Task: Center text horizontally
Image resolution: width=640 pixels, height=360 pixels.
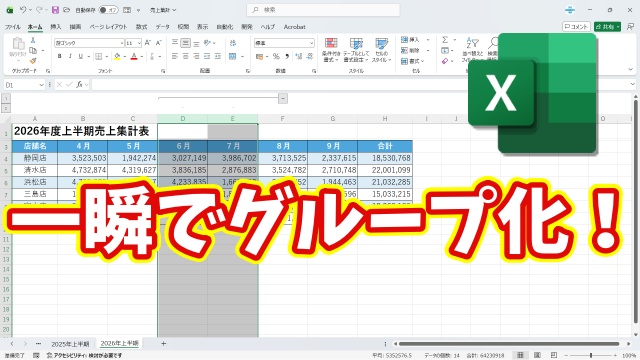Action: tap(185, 56)
